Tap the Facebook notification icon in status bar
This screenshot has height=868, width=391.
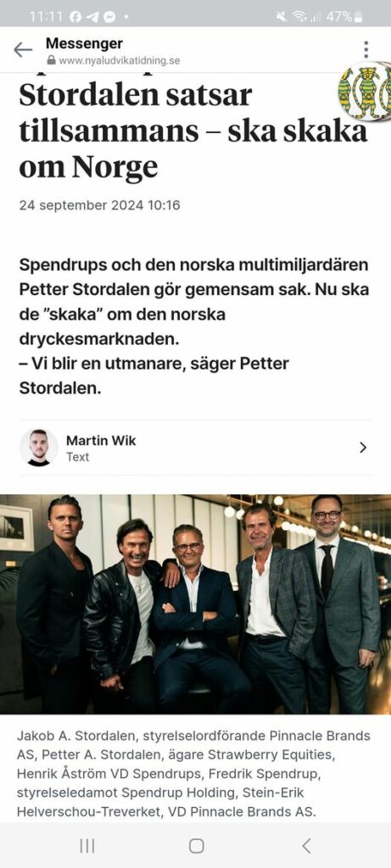click(x=75, y=17)
